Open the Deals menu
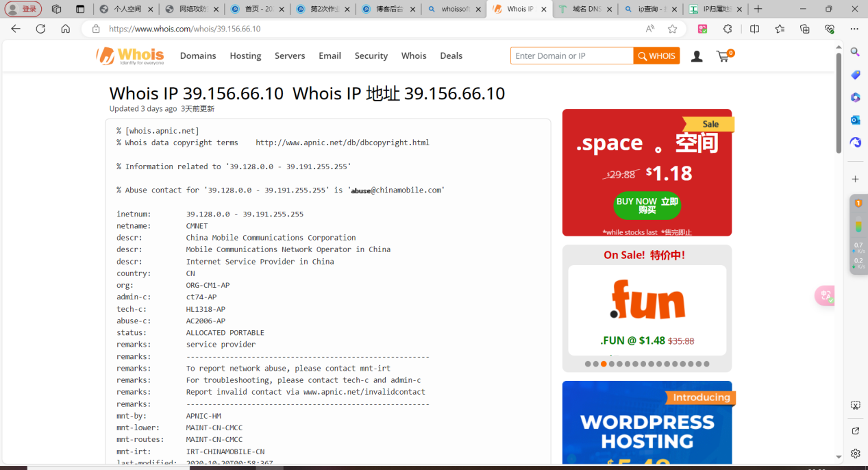Screen dimensions: 868x470 pos(451,55)
